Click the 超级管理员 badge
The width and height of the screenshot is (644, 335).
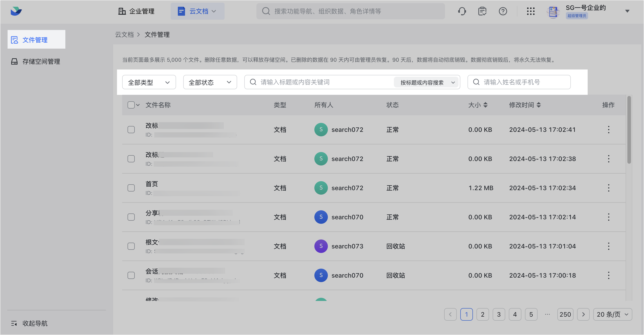click(x=576, y=16)
